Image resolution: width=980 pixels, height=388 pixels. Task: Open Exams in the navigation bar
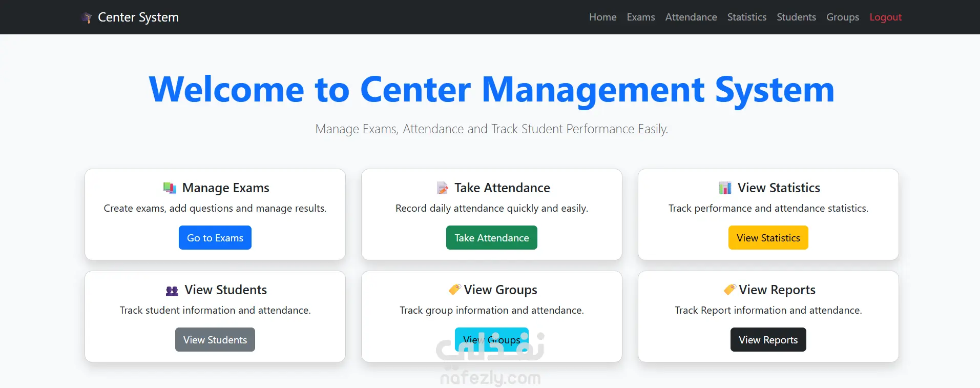tap(640, 17)
